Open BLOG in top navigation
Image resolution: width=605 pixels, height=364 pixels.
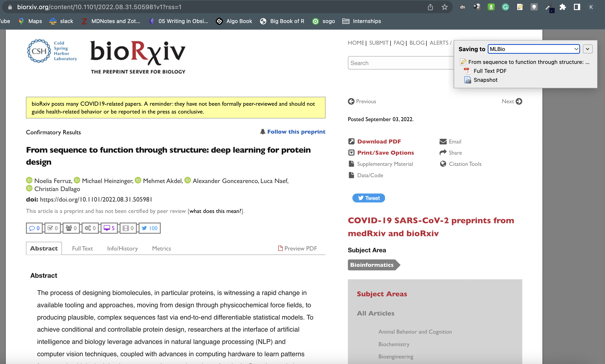[x=417, y=43]
